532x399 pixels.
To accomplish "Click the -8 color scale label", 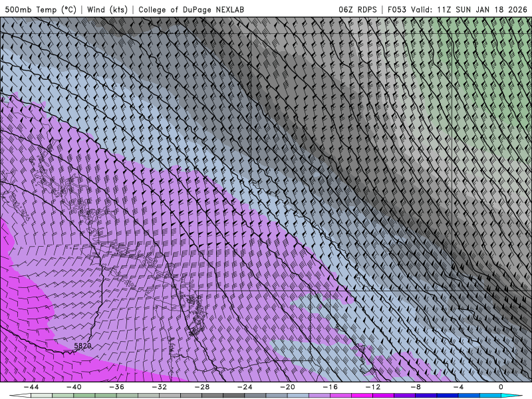I will [x=416, y=387].
